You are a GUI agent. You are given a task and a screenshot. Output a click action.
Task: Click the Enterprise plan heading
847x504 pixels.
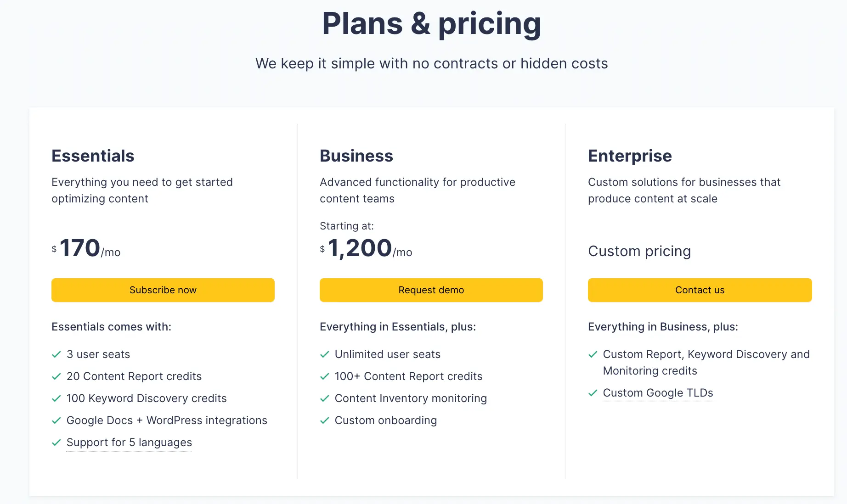(630, 156)
